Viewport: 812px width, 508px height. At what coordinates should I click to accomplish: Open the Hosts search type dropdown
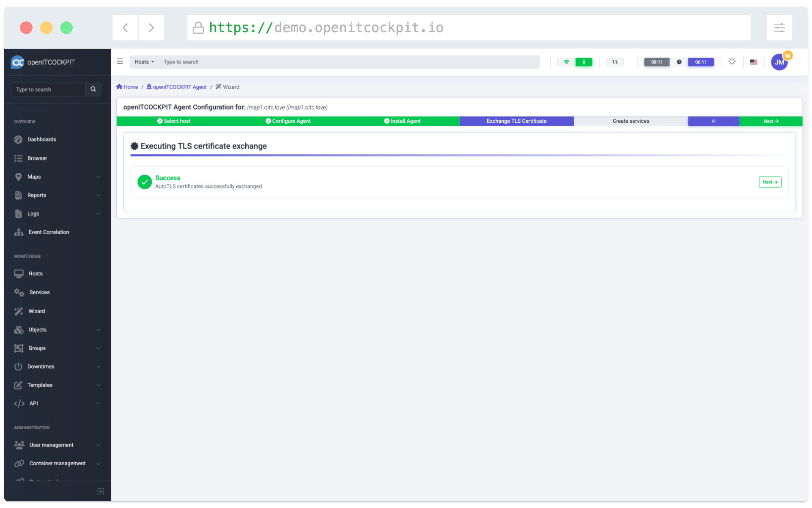pos(144,62)
